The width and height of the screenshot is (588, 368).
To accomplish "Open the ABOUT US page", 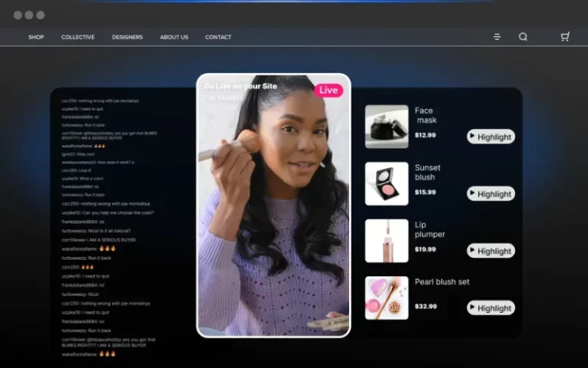I will point(174,37).
